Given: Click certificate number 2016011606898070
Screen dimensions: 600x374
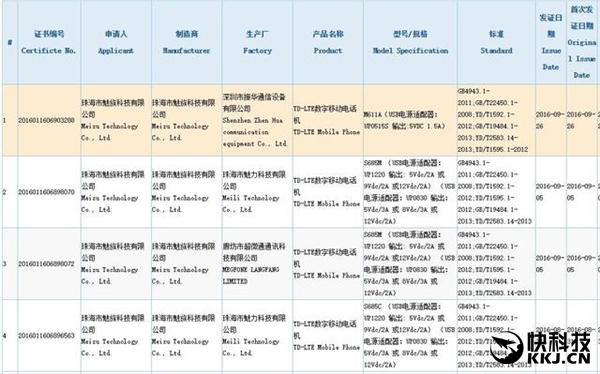Looking at the screenshot, I should pyautogui.click(x=46, y=192).
